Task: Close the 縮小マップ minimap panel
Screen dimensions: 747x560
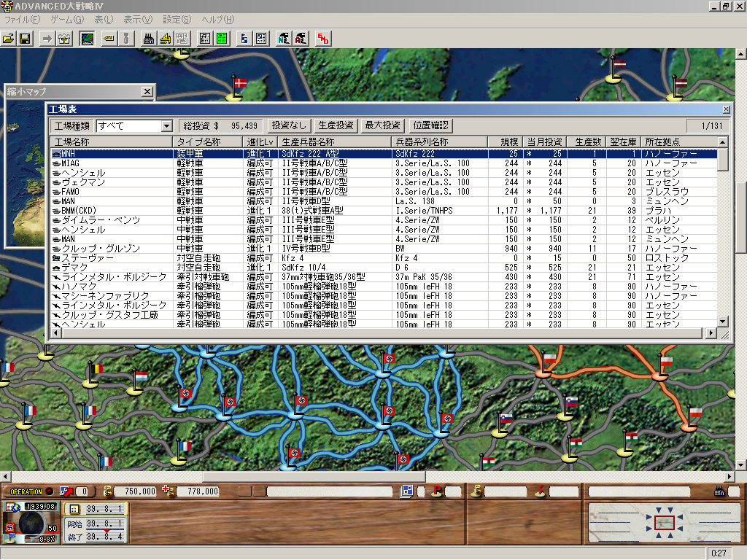Action: pos(147,91)
